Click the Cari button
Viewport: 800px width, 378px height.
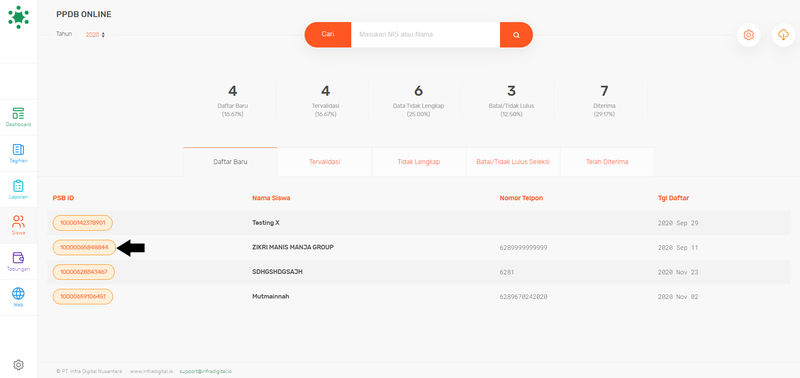pyautogui.click(x=328, y=35)
